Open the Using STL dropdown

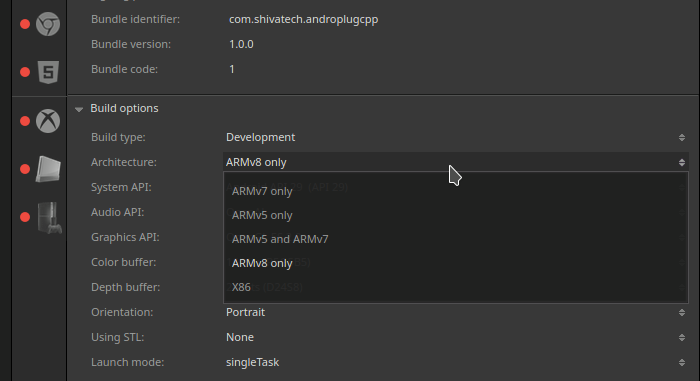pos(455,337)
